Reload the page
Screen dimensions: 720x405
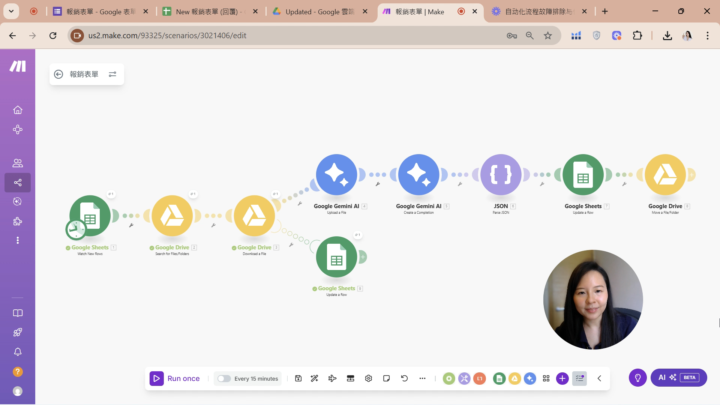point(53,35)
